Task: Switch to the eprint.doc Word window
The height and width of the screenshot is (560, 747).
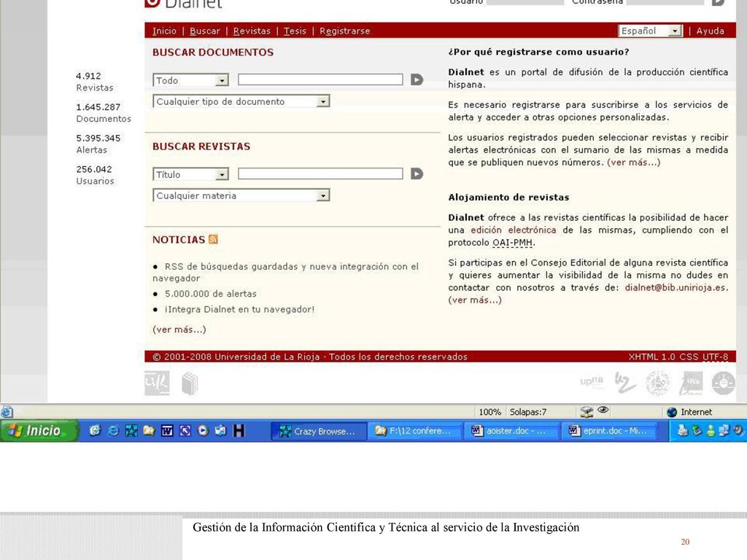Action: coord(609,431)
